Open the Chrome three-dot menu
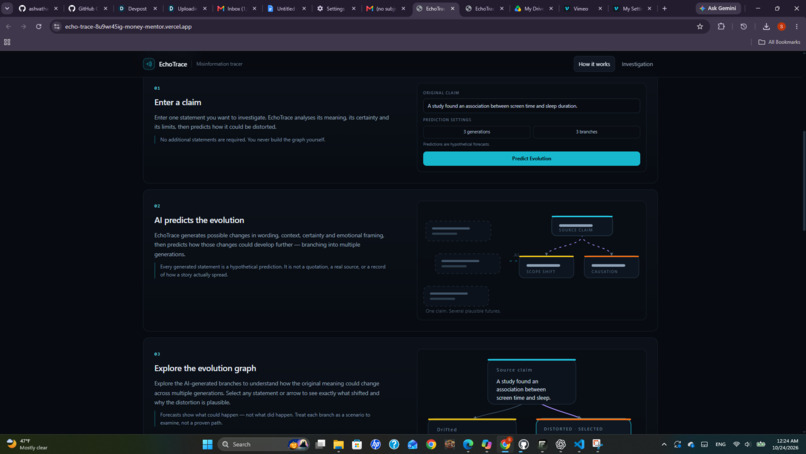Screen dimensions: 806x454 click(x=797, y=27)
